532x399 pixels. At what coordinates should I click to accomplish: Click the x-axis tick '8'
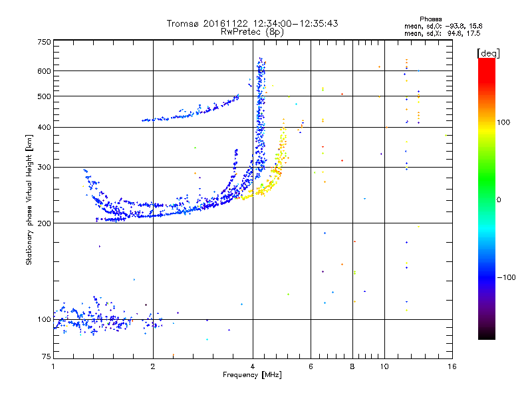click(x=352, y=366)
